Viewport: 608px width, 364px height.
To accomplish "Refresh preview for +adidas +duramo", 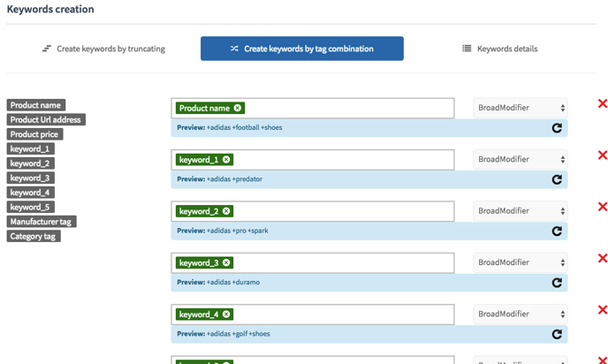I will coord(557,283).
